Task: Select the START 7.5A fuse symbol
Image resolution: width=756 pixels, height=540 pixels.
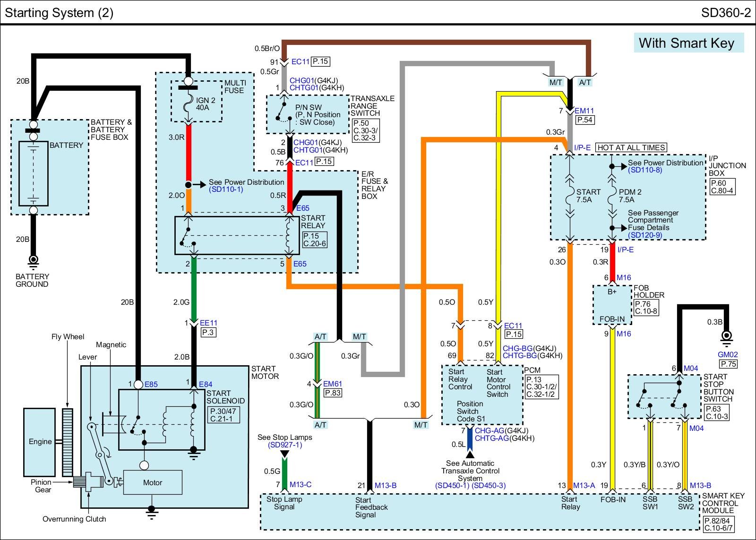Action: click(570, 196)
